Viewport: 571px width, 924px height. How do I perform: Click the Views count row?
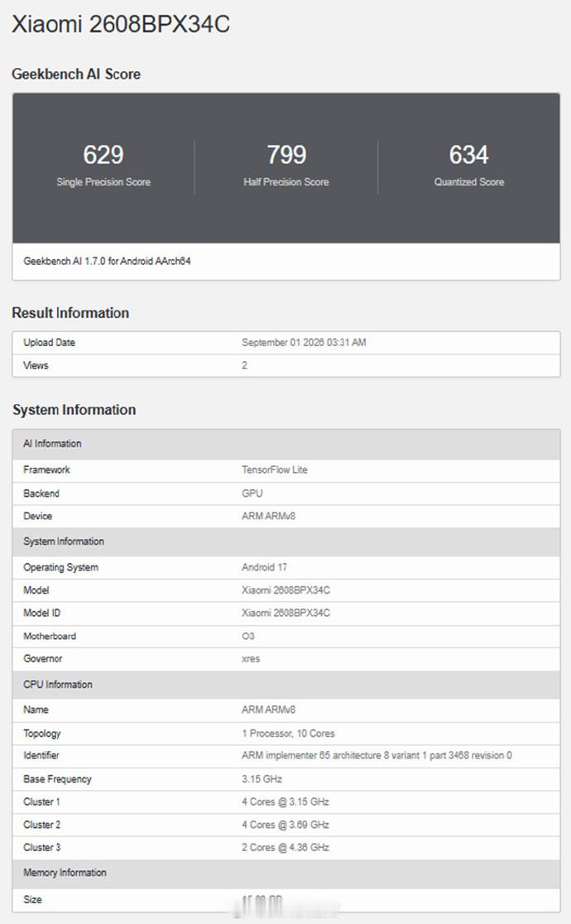click(286, 365)
